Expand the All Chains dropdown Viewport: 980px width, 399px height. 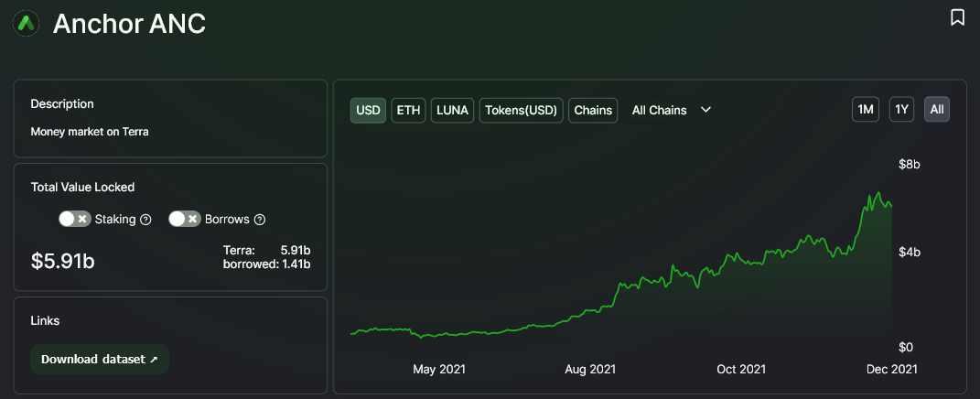(672, 110)
